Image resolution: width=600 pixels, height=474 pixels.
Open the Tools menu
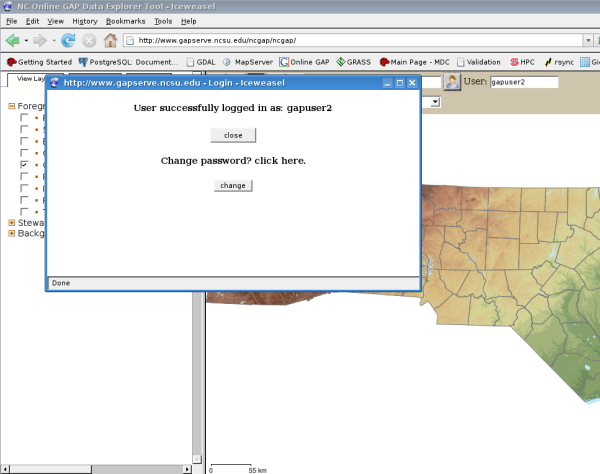tap(163, 21)
